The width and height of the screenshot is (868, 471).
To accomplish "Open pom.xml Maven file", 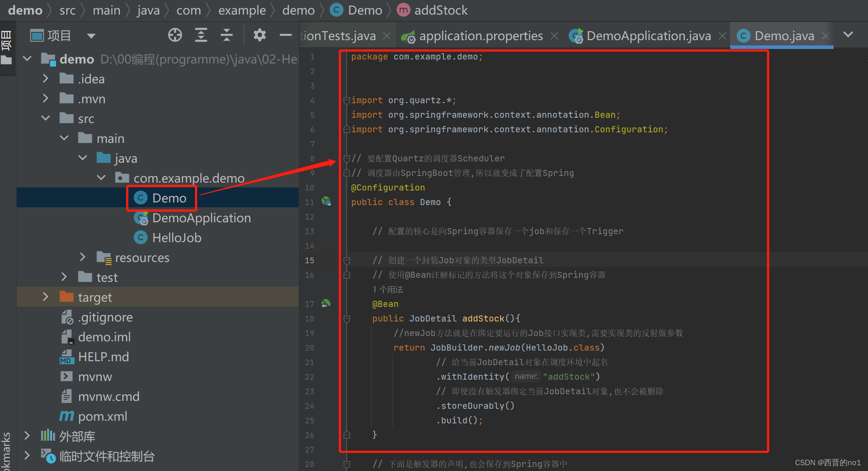I will (x=102, y=416).
